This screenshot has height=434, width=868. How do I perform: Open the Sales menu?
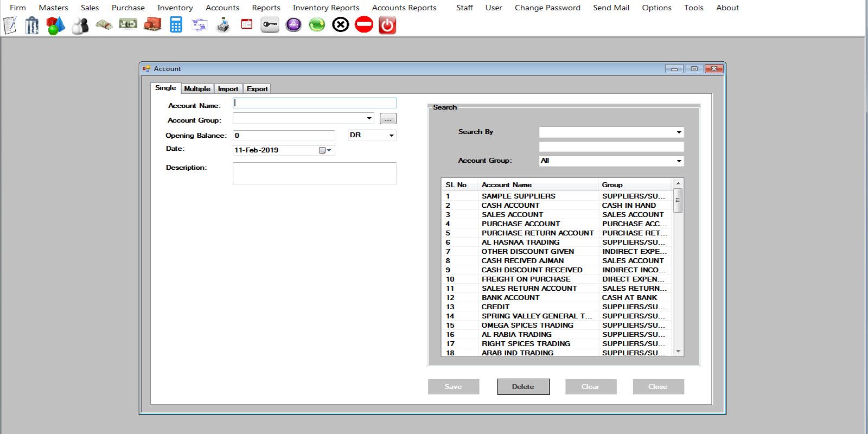(90, 8)
